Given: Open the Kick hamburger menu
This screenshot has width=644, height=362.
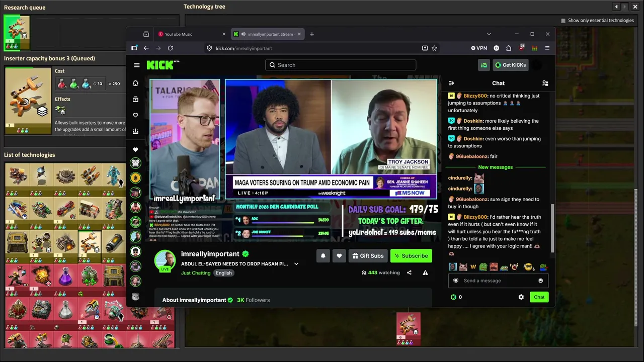Looking at the screenshot, I should click(x=137, y=65).
